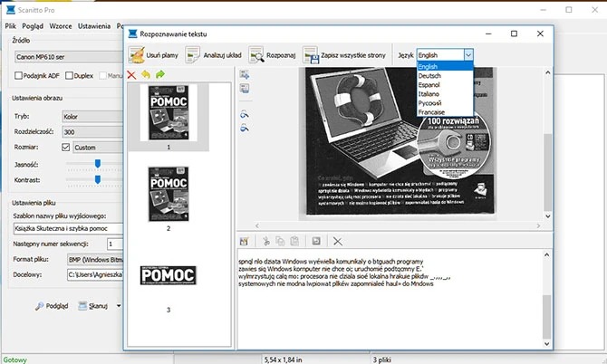
Task: Open the Rozdzielczość 300 dropdown
Action: pyautogui.click(x=92, y=132)
